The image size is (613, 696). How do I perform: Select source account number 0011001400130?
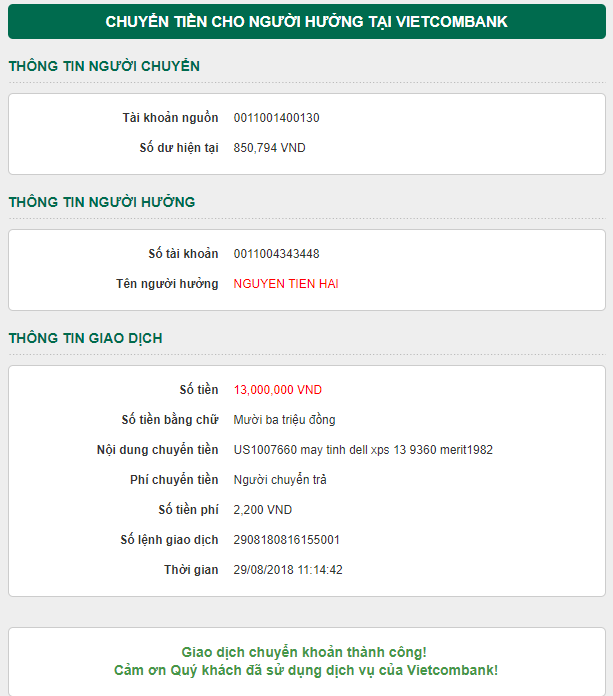(x=276, y=118)
